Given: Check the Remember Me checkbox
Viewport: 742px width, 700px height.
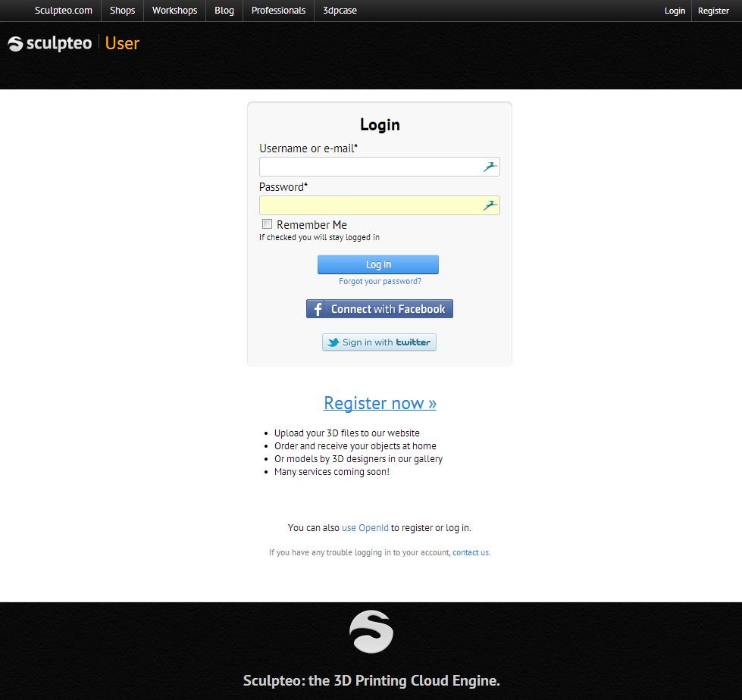Looking at the screenshot, I should pyautogui.click(x=267, y=223).
